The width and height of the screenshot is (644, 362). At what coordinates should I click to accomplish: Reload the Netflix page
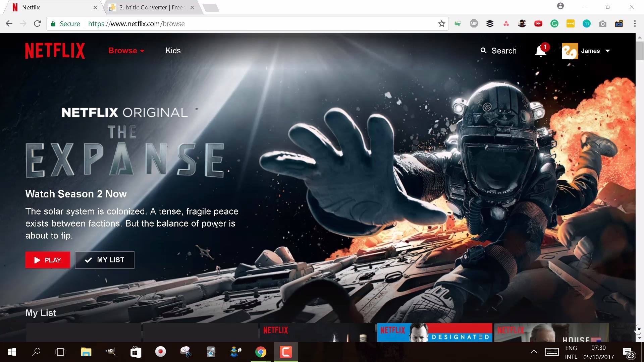click(x=37, y=23)
